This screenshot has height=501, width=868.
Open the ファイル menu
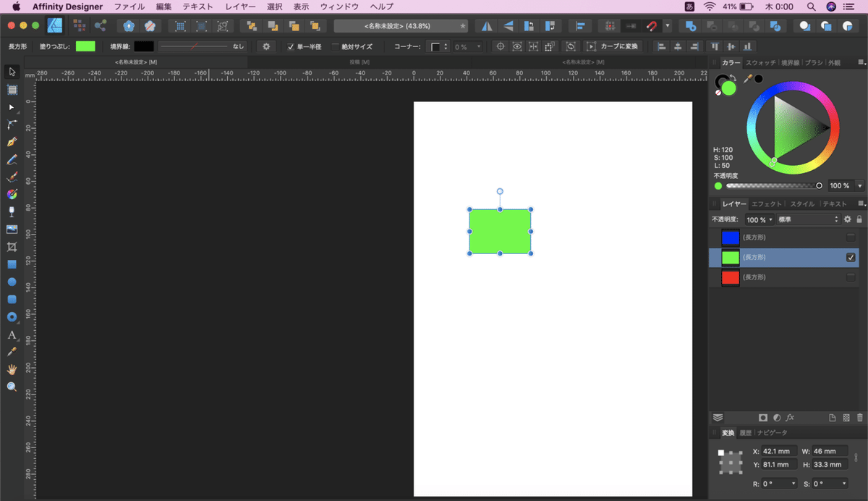[129, 7]
